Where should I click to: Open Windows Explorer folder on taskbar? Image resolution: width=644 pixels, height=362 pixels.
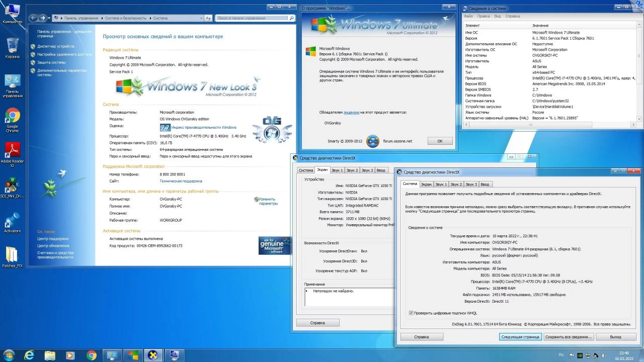point(50,355)
